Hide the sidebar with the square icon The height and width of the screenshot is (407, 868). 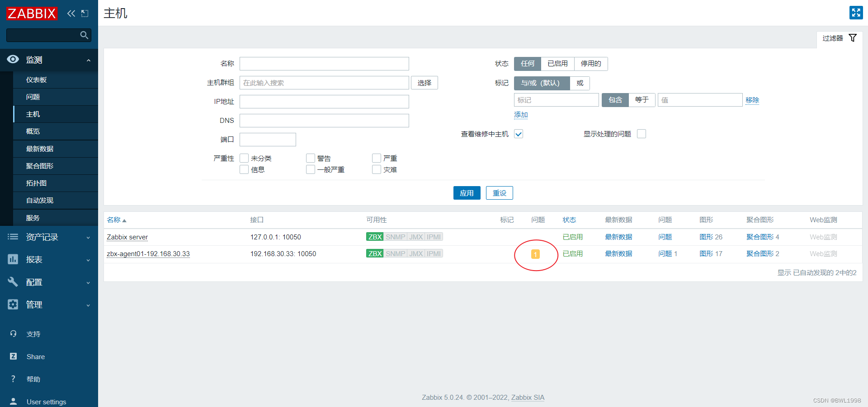85,14
